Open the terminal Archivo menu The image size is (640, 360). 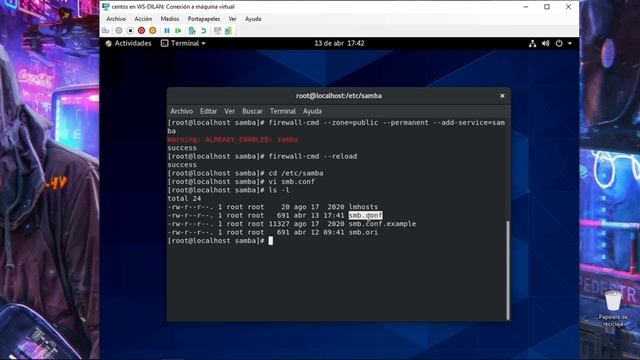(182, 111)
